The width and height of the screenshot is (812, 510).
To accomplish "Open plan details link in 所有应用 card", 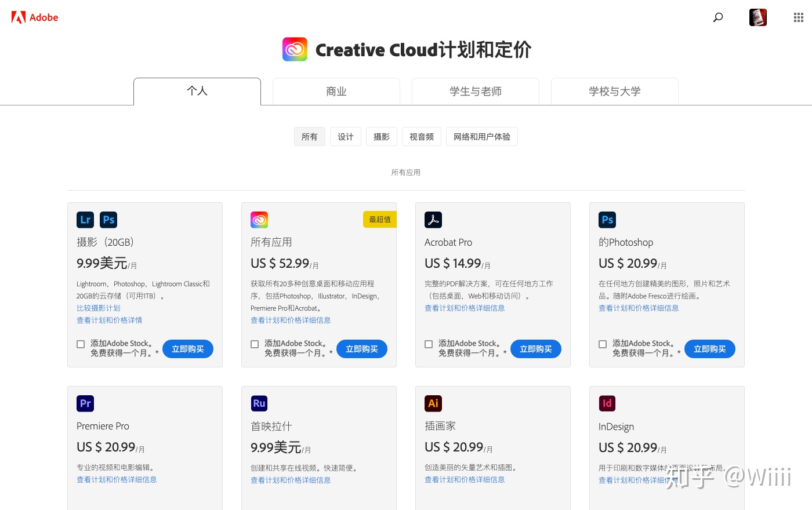I will 291,320.
